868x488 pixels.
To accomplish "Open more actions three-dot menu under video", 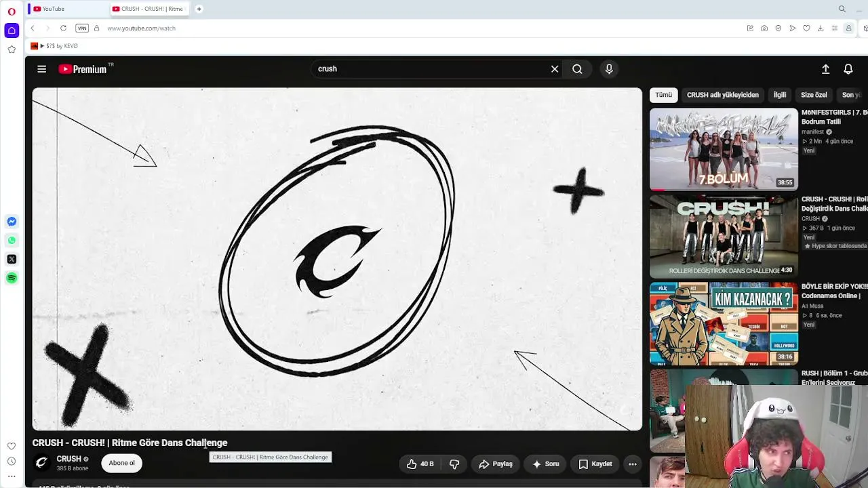I will coord(633,464).
